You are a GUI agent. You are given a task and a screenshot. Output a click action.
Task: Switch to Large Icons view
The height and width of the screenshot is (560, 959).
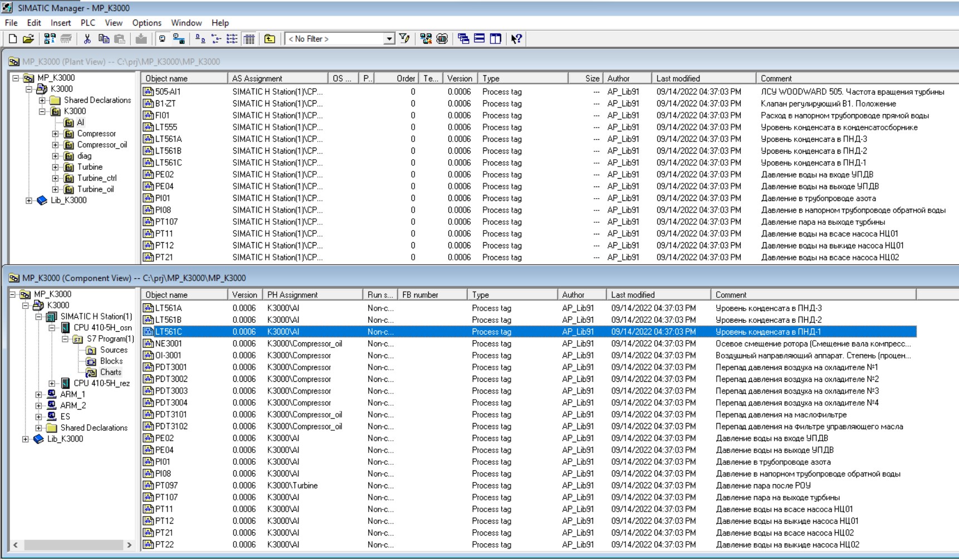pos(200,38)
